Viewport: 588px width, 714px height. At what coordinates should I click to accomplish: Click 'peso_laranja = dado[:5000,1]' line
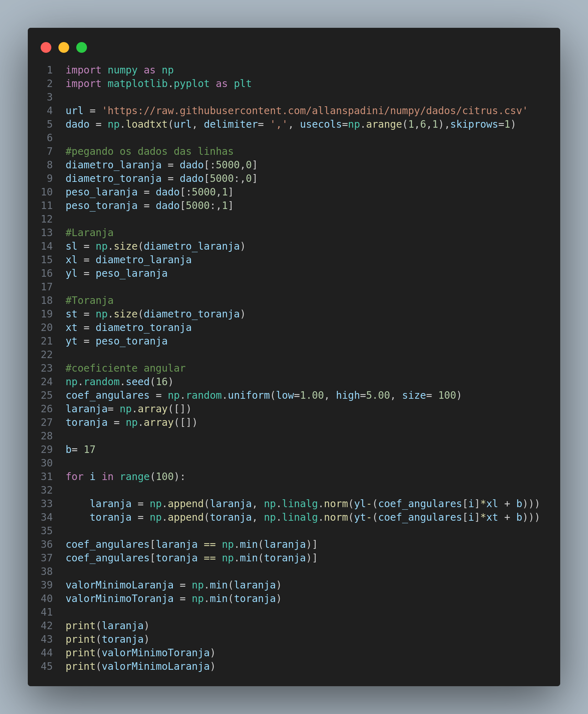click(x=150, y=192)
